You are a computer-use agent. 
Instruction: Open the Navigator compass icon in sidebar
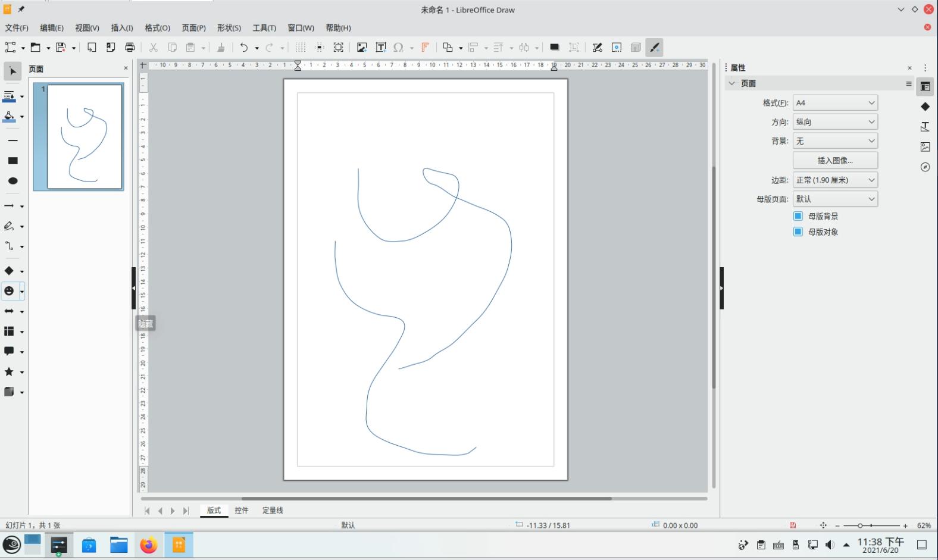click(x=925, y=167)
